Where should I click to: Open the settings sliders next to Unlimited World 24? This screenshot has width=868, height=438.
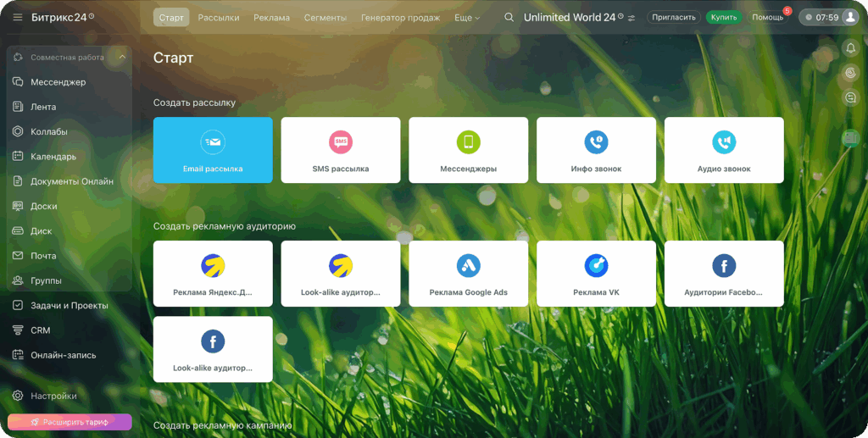coord(632,18)
